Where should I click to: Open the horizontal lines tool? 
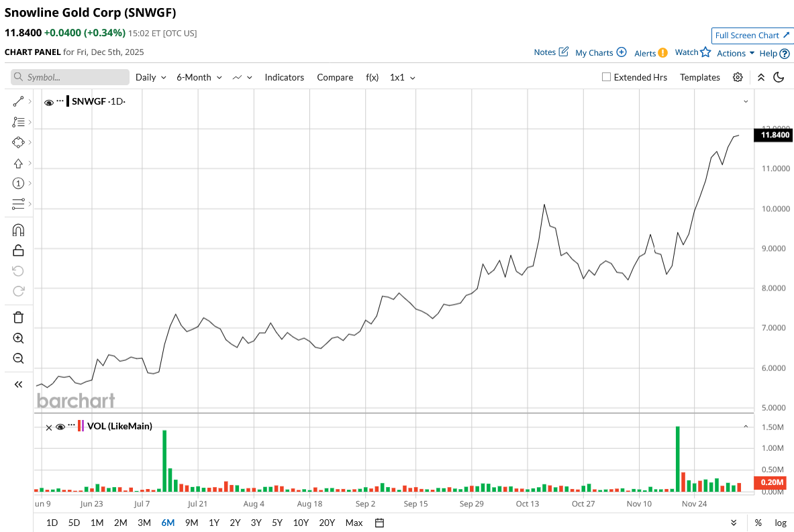18,204
